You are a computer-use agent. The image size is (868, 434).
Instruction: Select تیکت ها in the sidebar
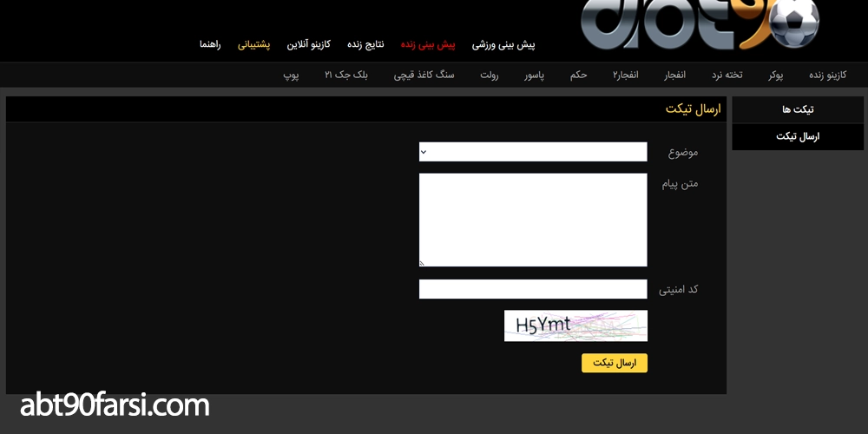tap(797, 109)
